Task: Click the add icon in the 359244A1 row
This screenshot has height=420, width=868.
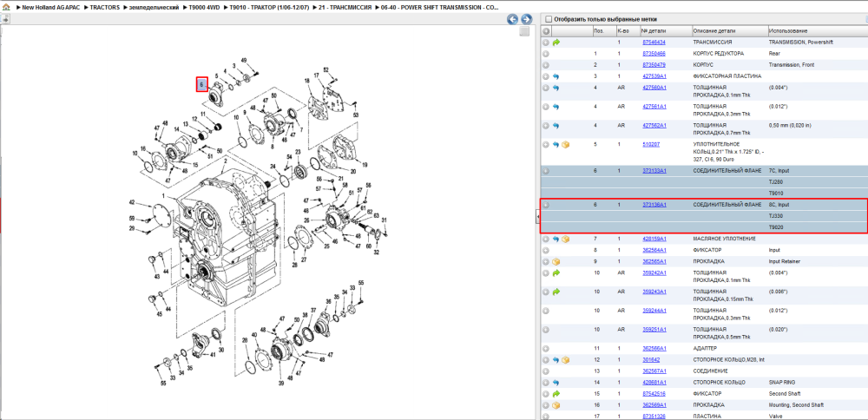Action: [x=546, y=311]
